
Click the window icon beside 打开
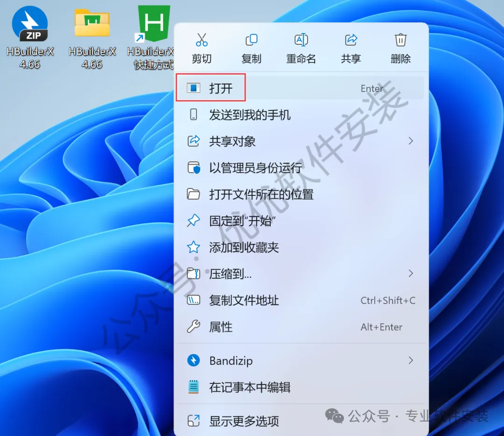(x=194, y=88)
